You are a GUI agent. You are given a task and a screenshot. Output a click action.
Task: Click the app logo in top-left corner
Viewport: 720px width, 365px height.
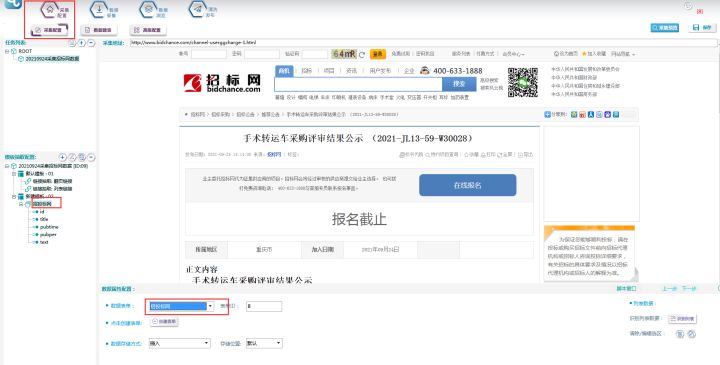[x=13, y=4]
